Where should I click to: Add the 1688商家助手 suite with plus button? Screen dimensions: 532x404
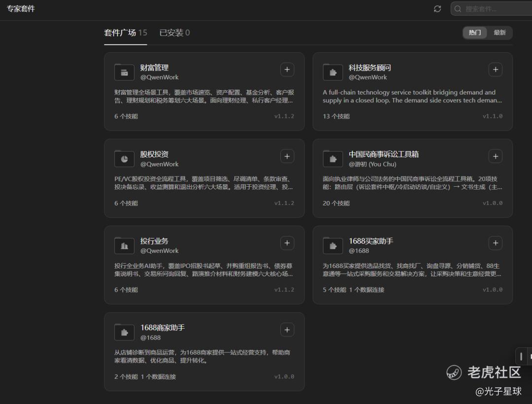point(287,330)
